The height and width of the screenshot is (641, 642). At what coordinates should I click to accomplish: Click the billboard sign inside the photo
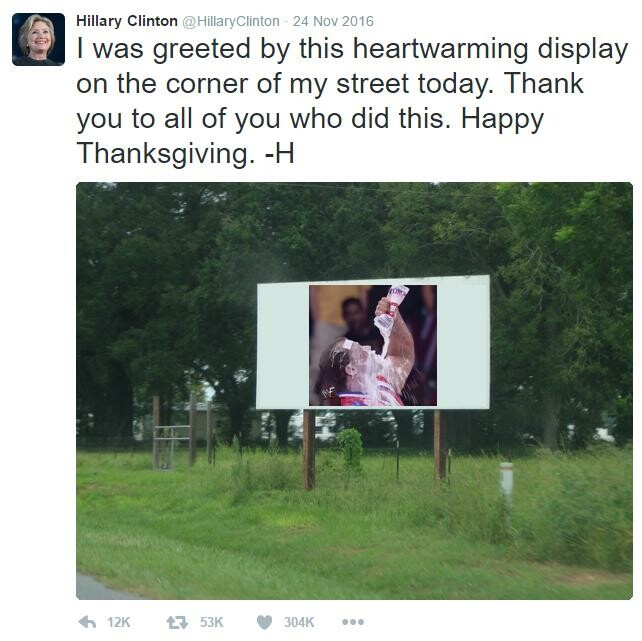(x=373, y=343)
